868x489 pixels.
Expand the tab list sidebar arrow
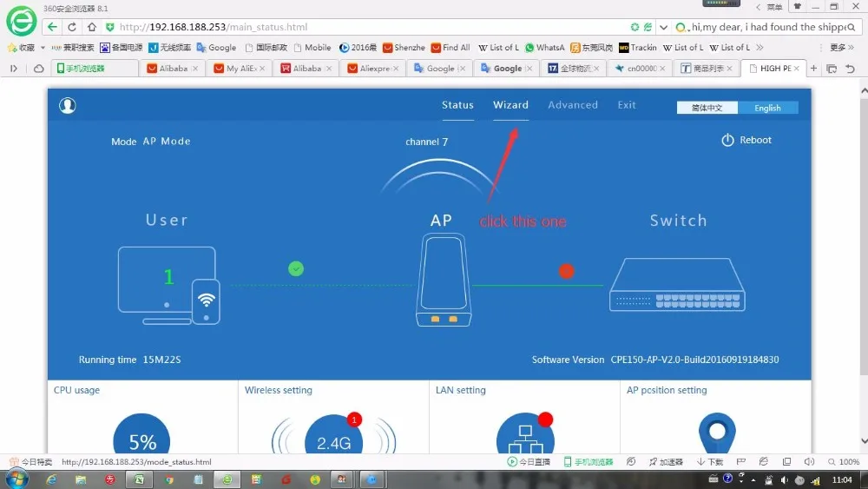pyautogui.click(x=14, y=68)
